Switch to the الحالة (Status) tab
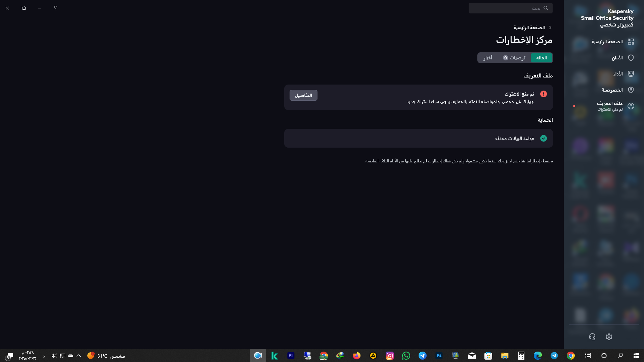This screenshot has height=362, width=644. [542, 58]
